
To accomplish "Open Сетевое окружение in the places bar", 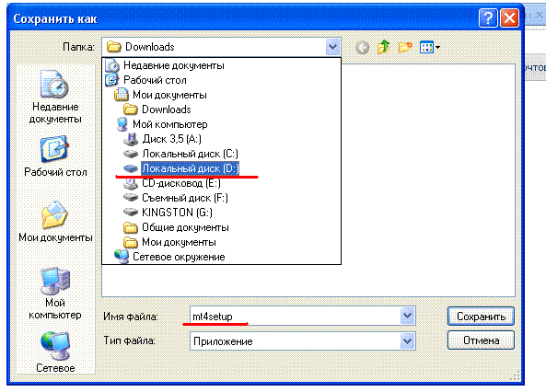I will click(55, 352).
